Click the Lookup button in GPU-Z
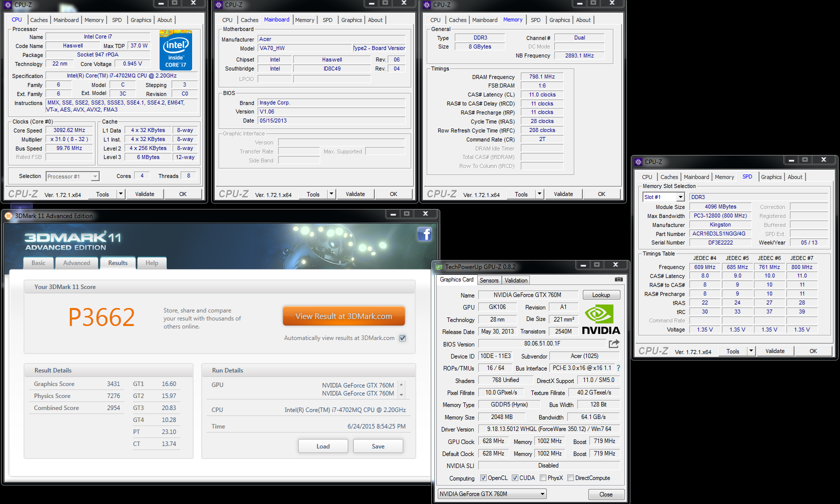840x504 pixels. click(601, 295)
